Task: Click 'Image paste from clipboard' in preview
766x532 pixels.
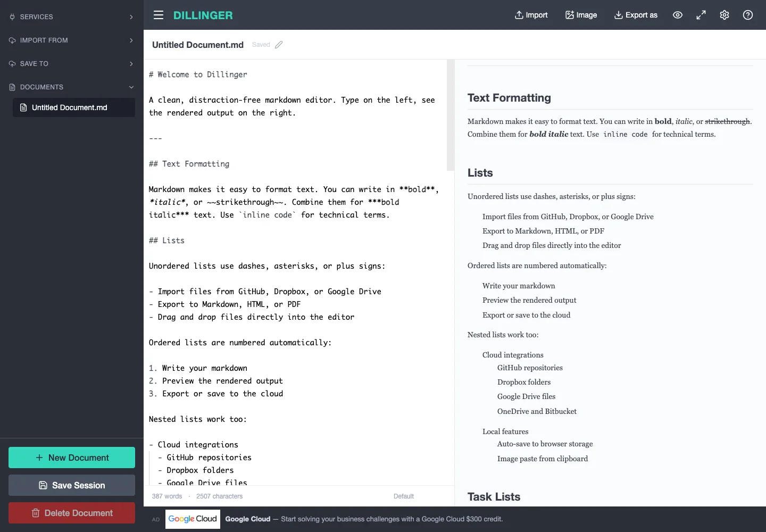Action: point(543,459)
